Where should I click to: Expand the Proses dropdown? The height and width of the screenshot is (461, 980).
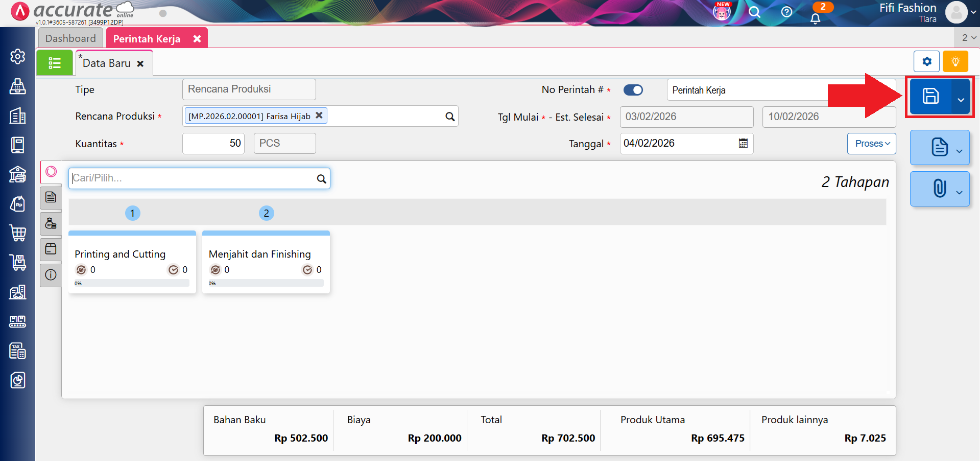(x=872, y=144)
